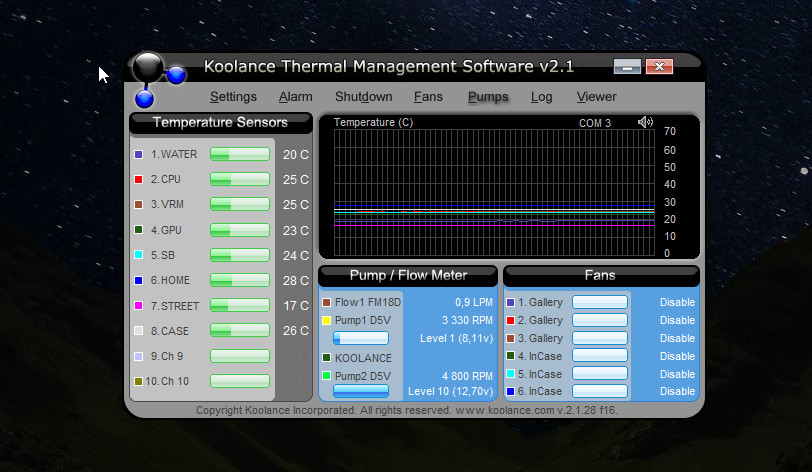Click the empty 9.Ch 9 temperature bar

click(240, 356)
